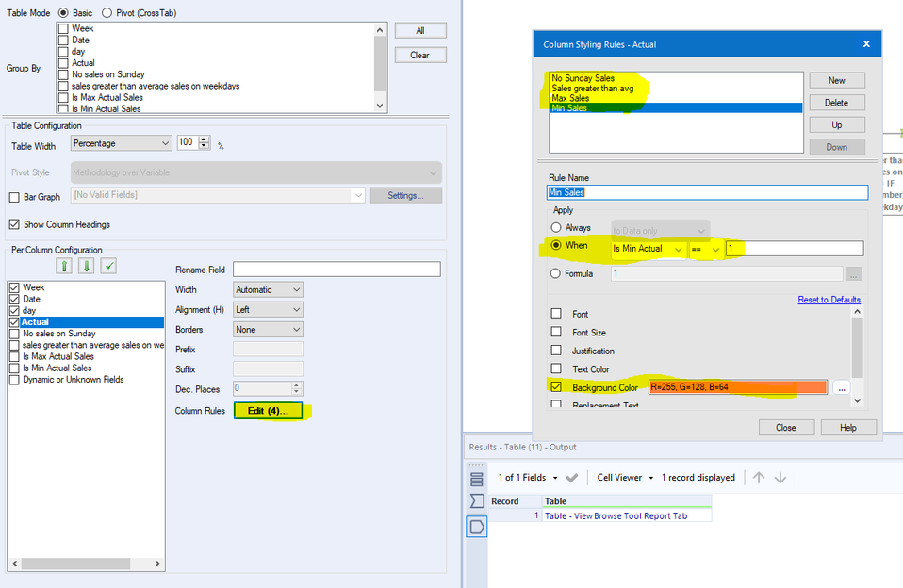The width and height of the screenshot is (903, 588).
Task: Open Borders None dropdown
Action: click(x=269, y=330)
